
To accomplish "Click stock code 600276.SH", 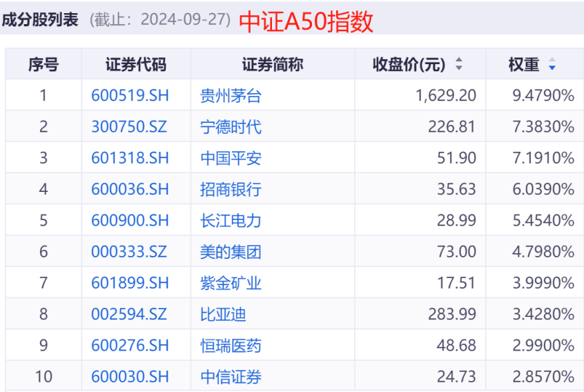I will [x=130, y=346].
